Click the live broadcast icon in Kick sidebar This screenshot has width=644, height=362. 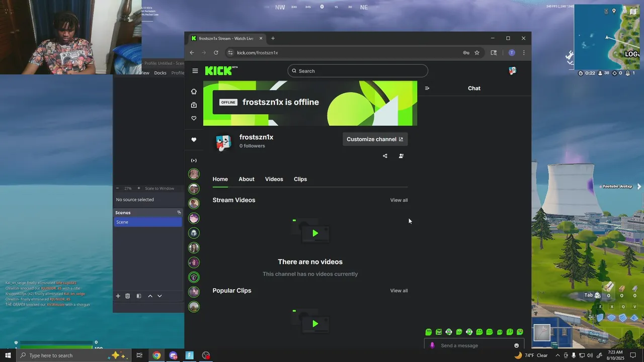click(194, 160)
